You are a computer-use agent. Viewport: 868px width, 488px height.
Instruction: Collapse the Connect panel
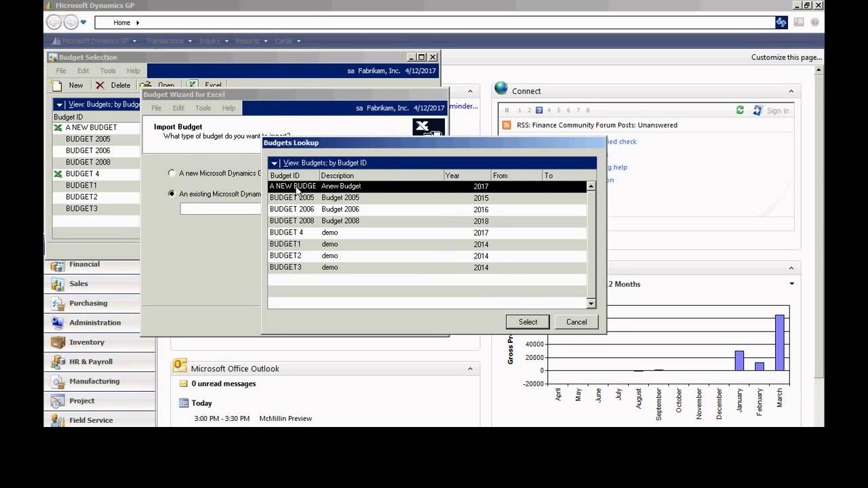pyautogui.click(x=791, y=91)
